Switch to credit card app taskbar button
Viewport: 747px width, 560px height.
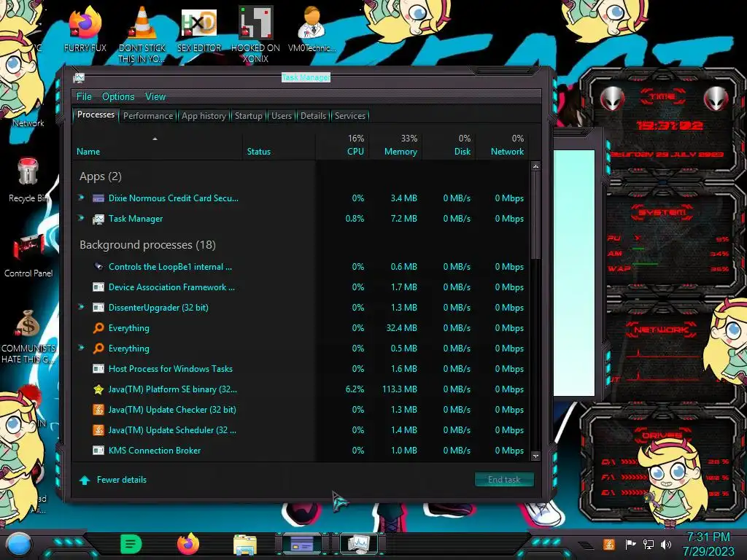(302, 544)
